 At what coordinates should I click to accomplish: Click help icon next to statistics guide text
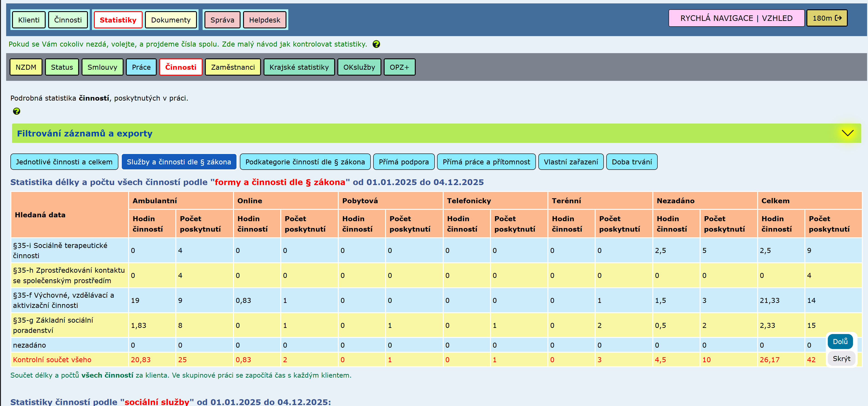[376, 44]
